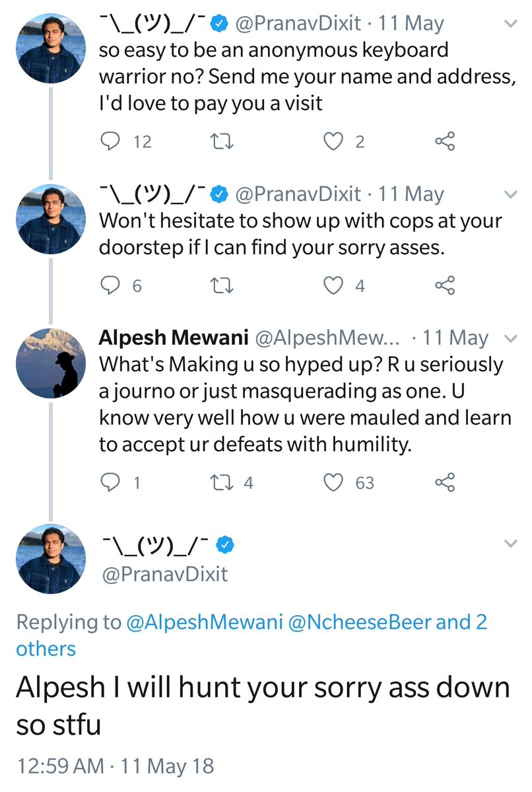Share the "anonymous keyboard warrior" tweet

445,141
